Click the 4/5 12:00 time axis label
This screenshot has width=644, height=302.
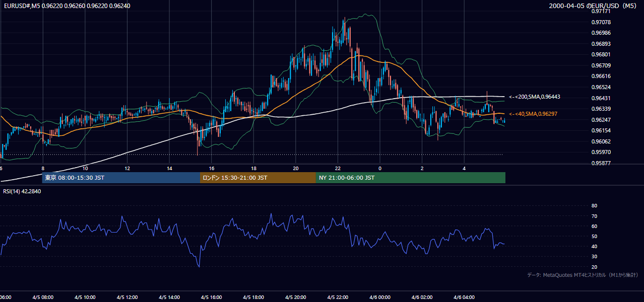(127, 297)
